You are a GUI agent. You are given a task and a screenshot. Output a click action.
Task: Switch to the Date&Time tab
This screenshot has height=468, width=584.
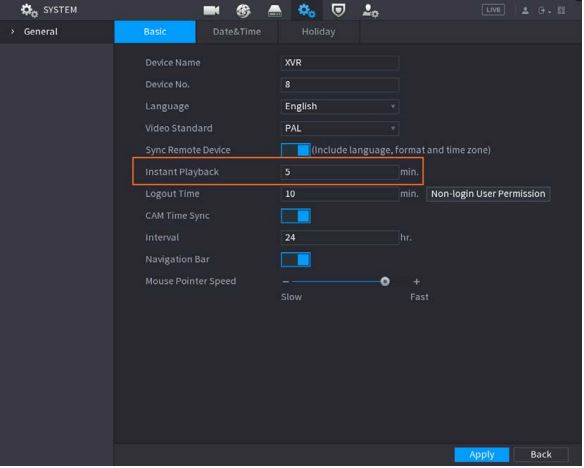(x=237, y=32)
